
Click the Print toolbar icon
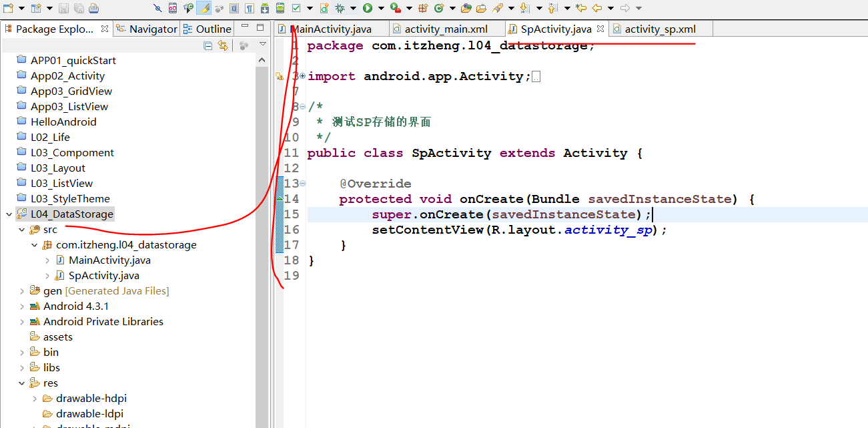click(94, 8)
